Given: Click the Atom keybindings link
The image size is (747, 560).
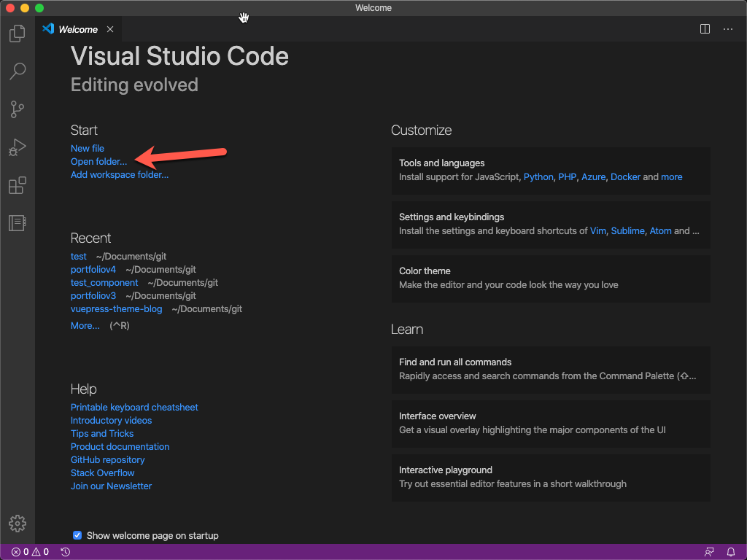Looking at the screenshot, I should pos(660,231).
